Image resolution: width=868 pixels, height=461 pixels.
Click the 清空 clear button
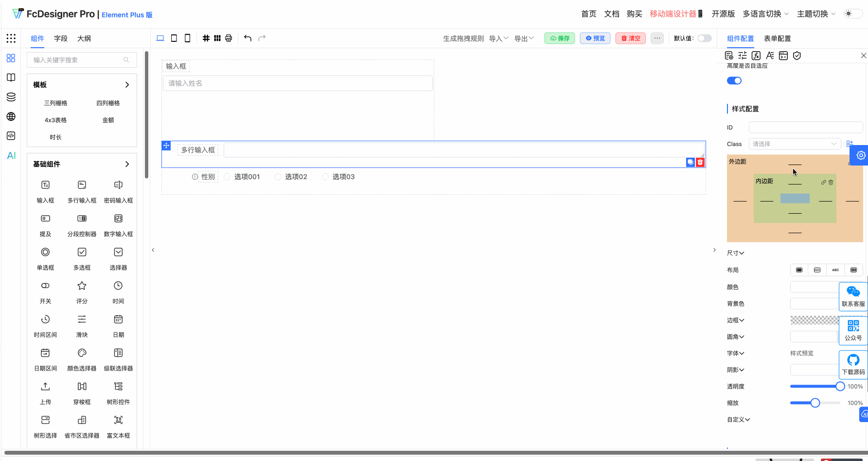click(630, 38)
